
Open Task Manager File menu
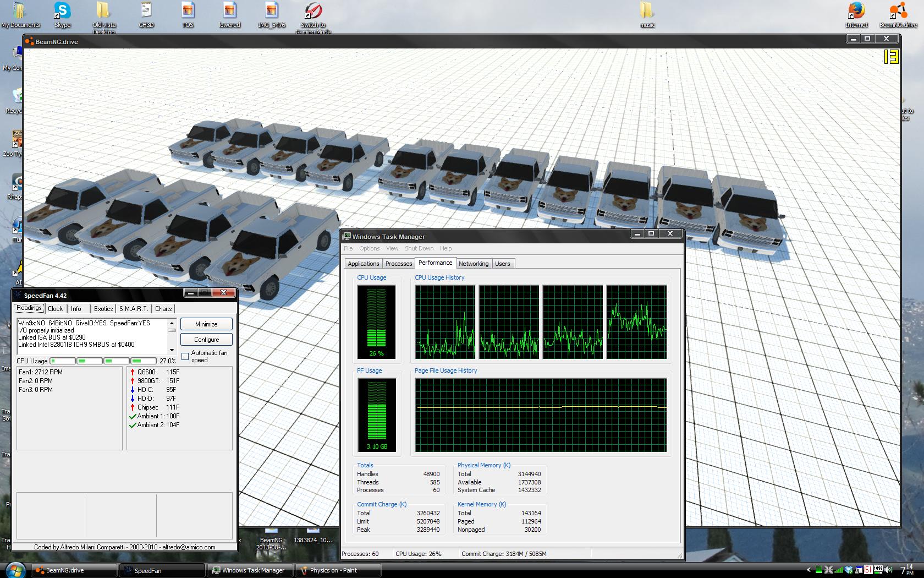348,248
